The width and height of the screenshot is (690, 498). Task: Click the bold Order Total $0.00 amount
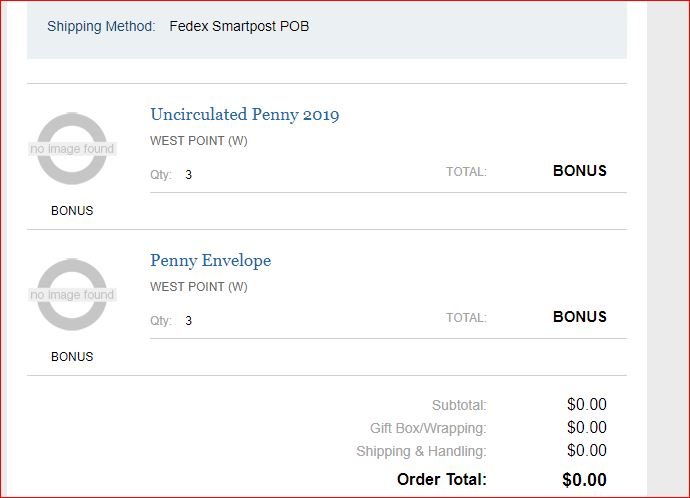[x=584, y=480]
